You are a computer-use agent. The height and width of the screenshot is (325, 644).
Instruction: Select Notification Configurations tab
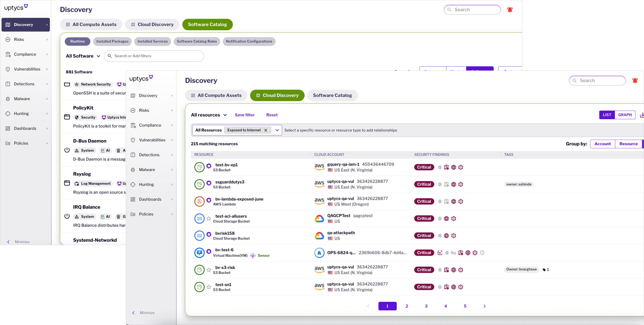click(249, 41)
